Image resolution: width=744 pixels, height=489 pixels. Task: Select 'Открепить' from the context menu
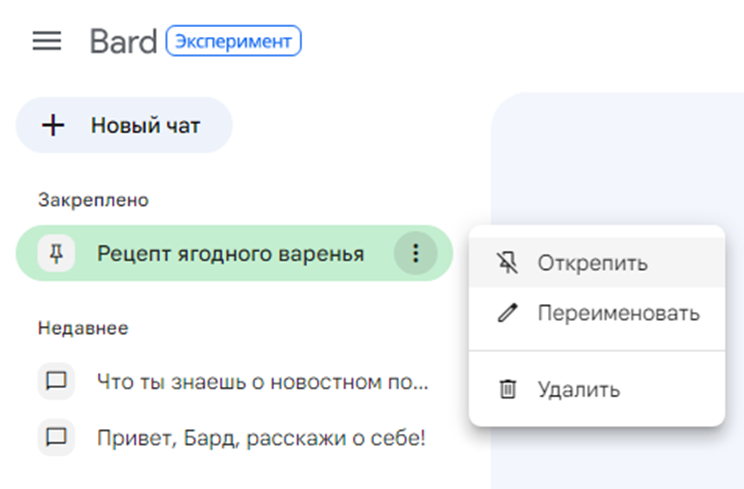coord(592,263)
